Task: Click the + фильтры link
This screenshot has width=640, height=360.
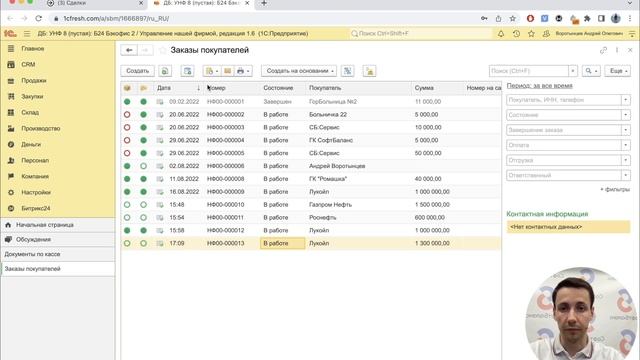Action: [x=615, y=189]
